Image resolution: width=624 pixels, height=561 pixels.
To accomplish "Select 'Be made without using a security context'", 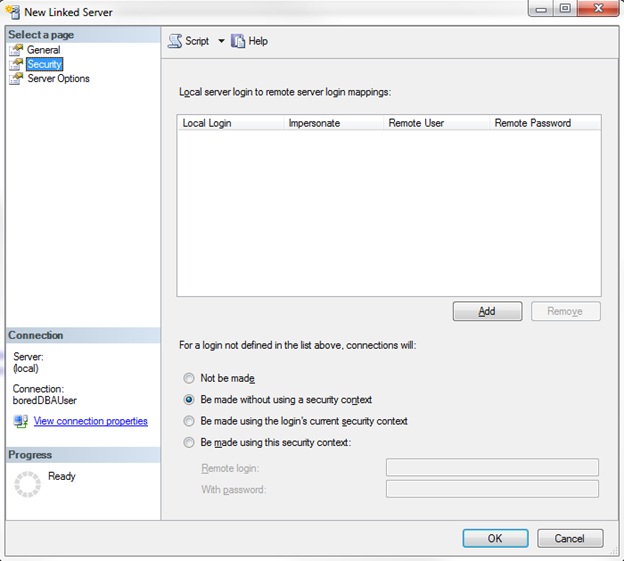I will (189, 400).
